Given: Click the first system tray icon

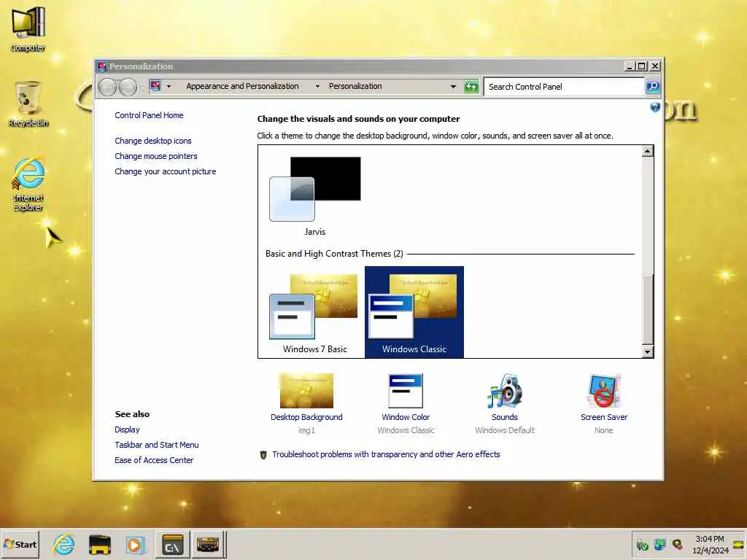Looking at the screenshot, I should point(642,544).
